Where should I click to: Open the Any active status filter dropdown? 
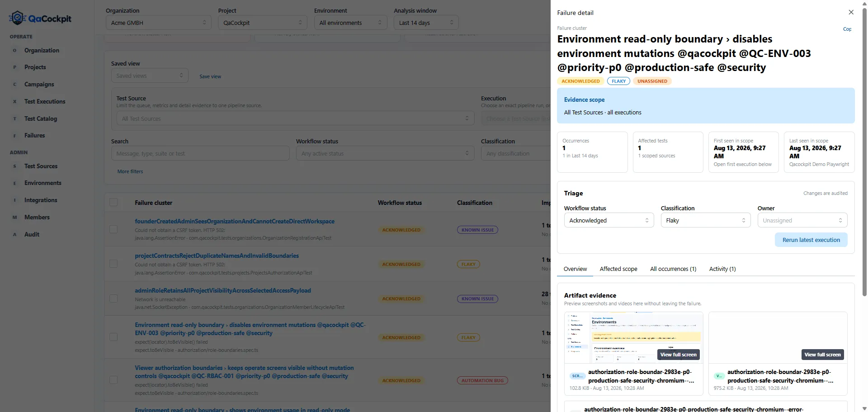pos(385,153)
